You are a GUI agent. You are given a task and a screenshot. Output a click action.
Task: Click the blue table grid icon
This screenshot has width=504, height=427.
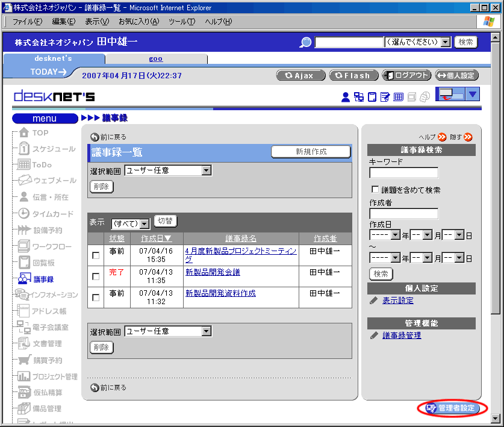pos(398,97)
